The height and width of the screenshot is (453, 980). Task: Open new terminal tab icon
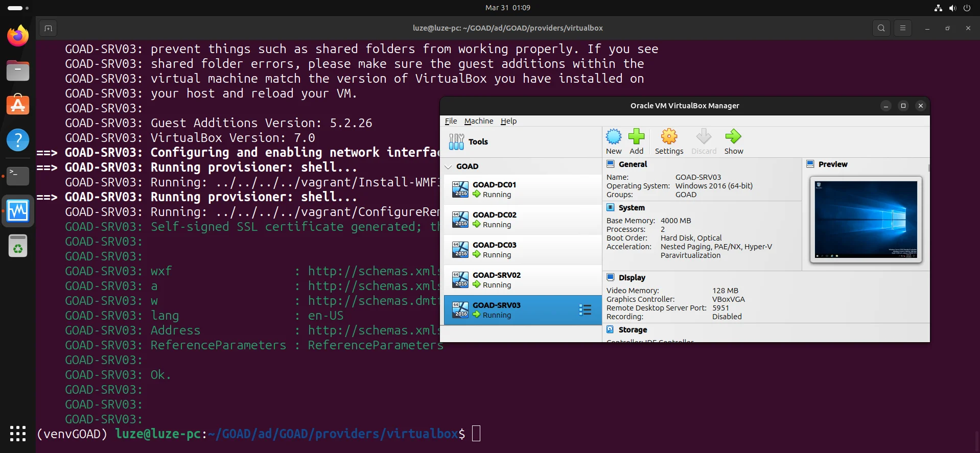(x=48, y=28)
